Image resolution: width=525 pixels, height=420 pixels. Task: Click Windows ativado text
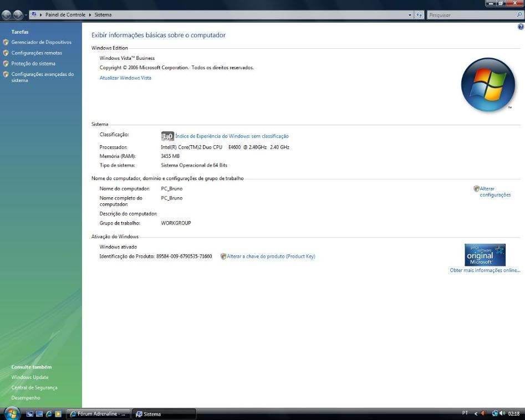[118, 247]
